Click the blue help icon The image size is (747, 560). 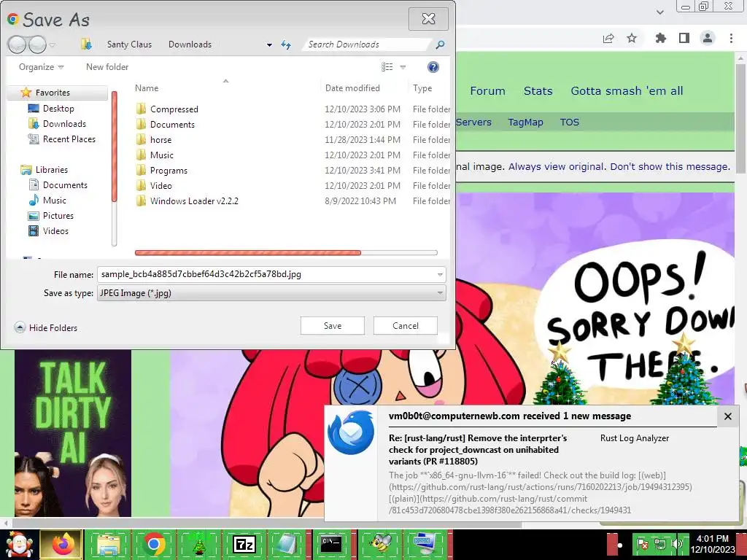(433, 67)
